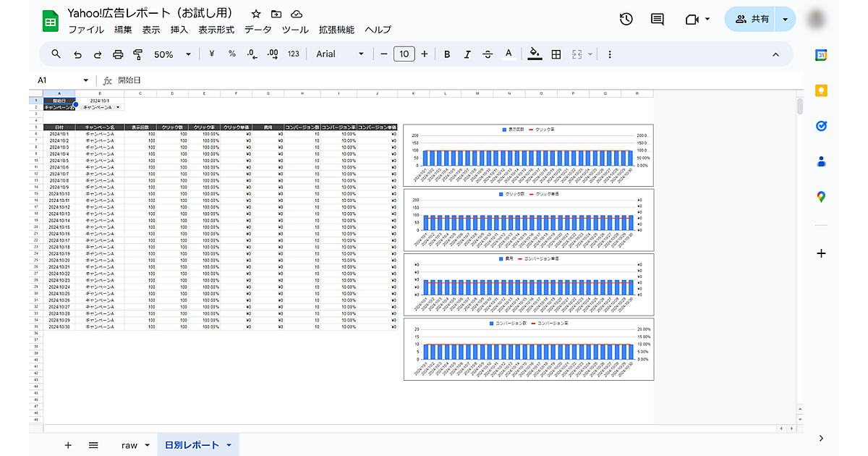
Task: Open the fill color picker
Action: [535, 54]
